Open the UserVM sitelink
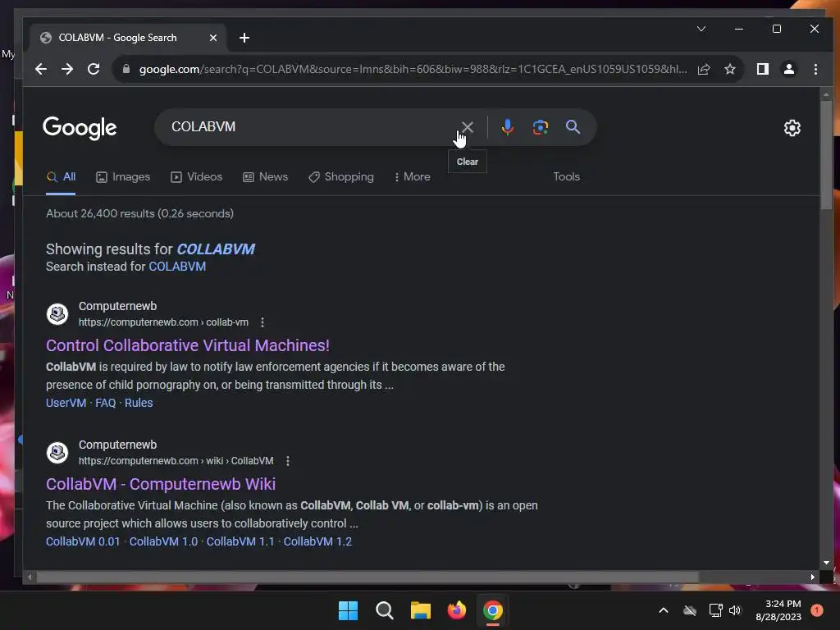This screenshot has width=840, height=630. point(66,403)
